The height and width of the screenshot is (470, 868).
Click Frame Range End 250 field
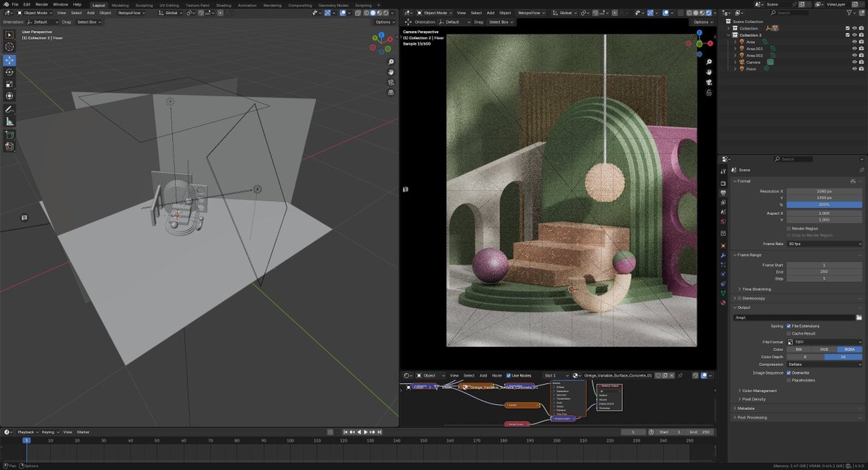(x=825, y=272)
